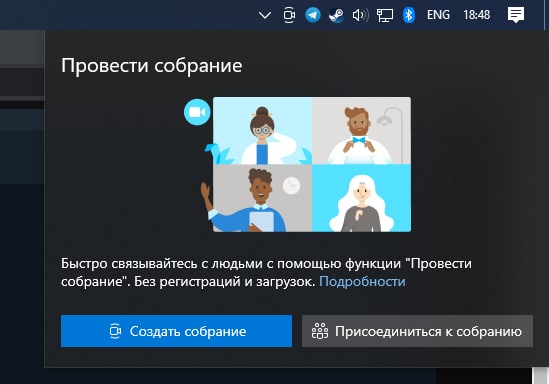Open the clock showing 18:48
Screen dimensions: 549x384
477,15
